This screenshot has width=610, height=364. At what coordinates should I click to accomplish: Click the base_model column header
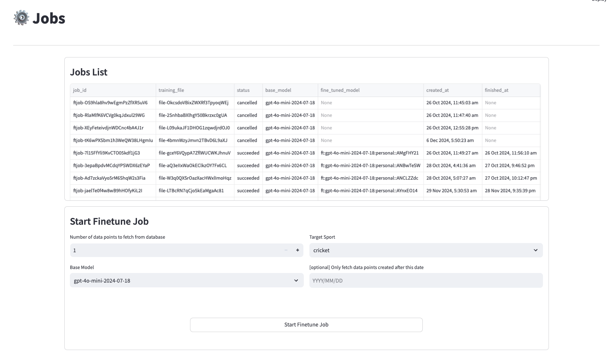tap(290, 90)
